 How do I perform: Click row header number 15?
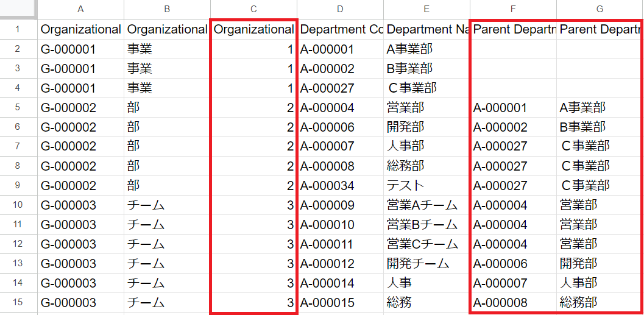coord(18,302)
